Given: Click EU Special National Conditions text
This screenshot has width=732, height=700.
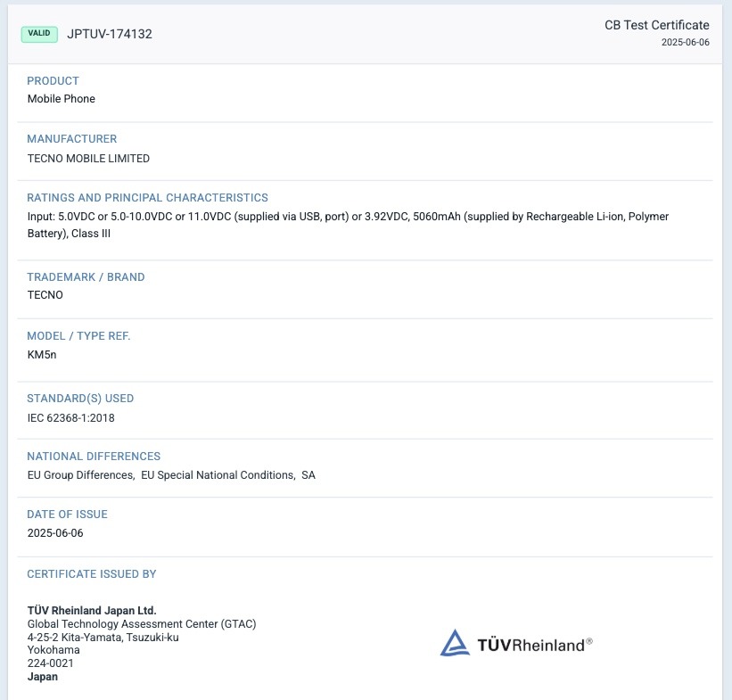Looking at the screenshot, I should tap(218, 475).
